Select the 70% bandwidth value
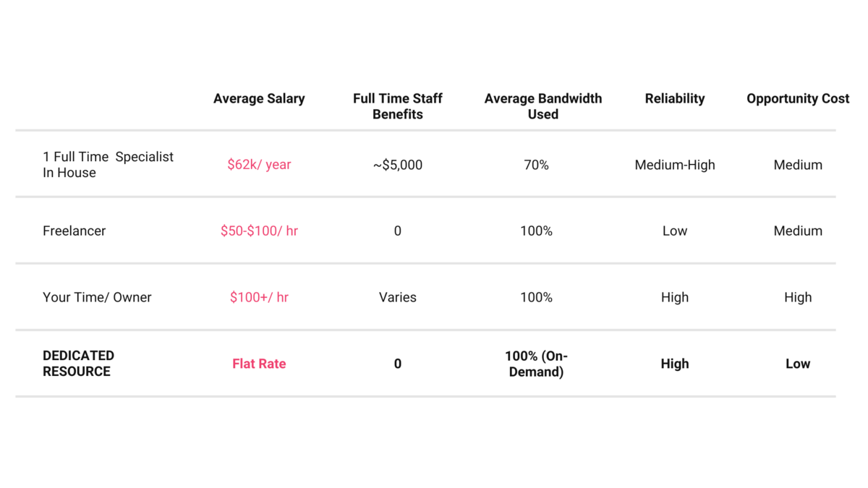This screenshot has width=868, height=488. pos(536,165)
